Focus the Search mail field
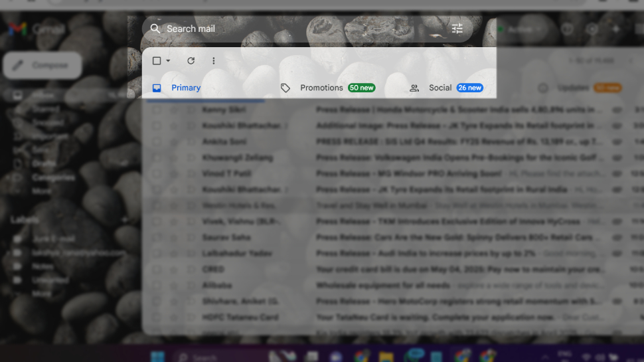The image size is (644, 362). 307,29
